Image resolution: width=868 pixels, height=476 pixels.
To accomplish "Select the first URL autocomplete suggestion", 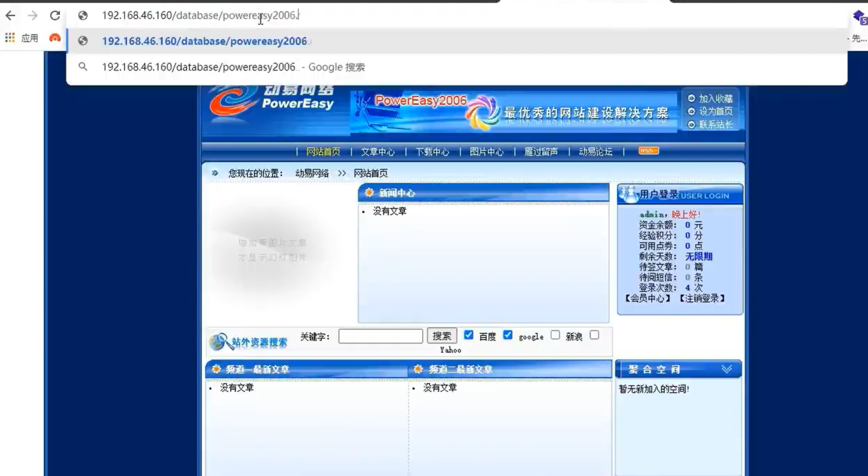I will coord(204,41).
